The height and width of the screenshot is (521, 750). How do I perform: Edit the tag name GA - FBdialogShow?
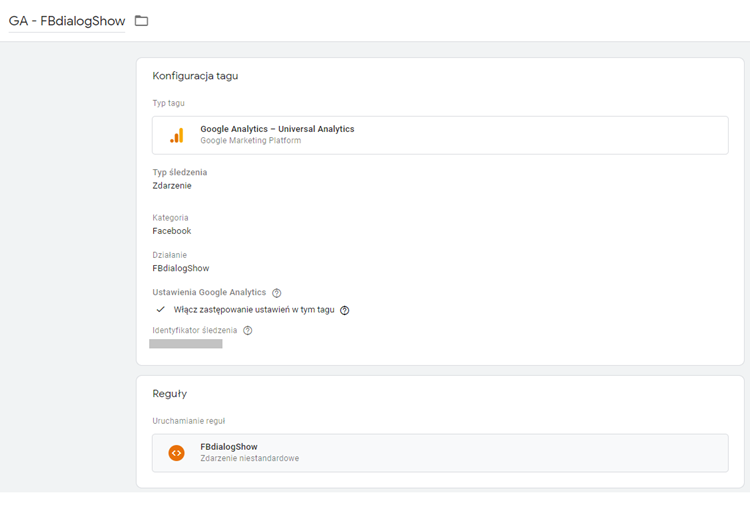pyautogui.click(x=66, y=21)
